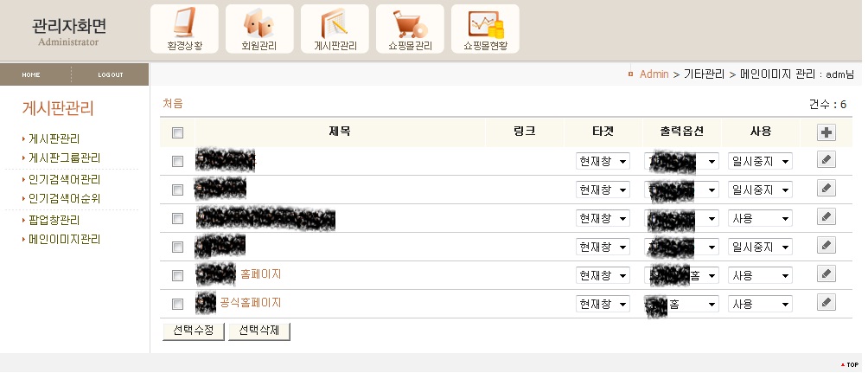Click the pencil edit icon in first row
The height and width of the screenshot is (373, 868).
point(827,160)
